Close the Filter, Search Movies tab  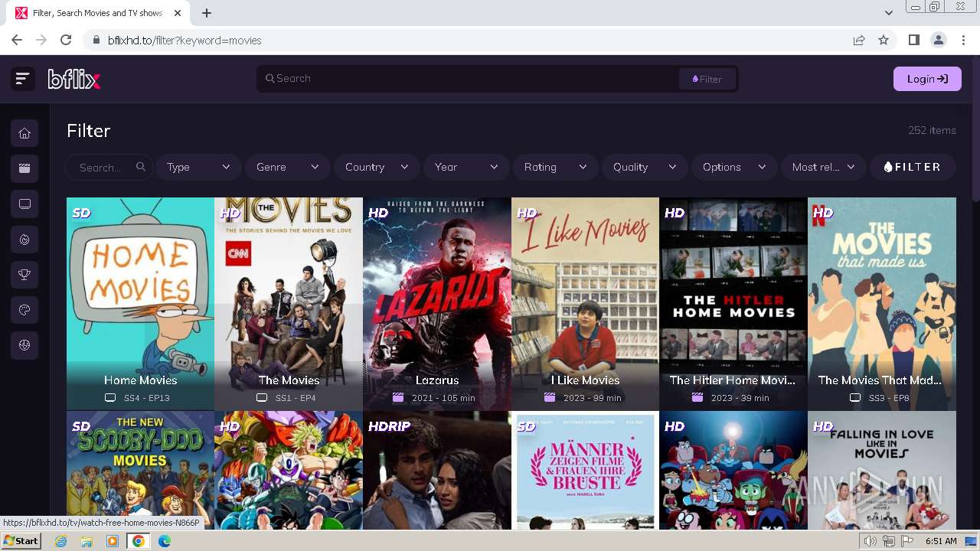pyautogui.click(x=179, y=13)
